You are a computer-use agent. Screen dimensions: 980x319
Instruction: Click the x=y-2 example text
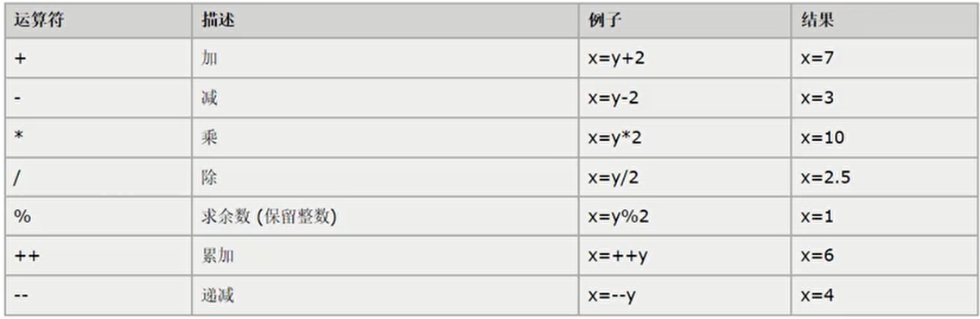tap(613, 99)
